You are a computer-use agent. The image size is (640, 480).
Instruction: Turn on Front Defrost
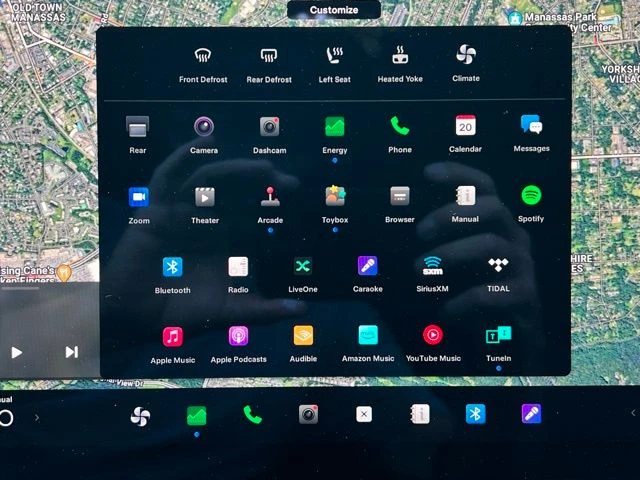[203, 64]
